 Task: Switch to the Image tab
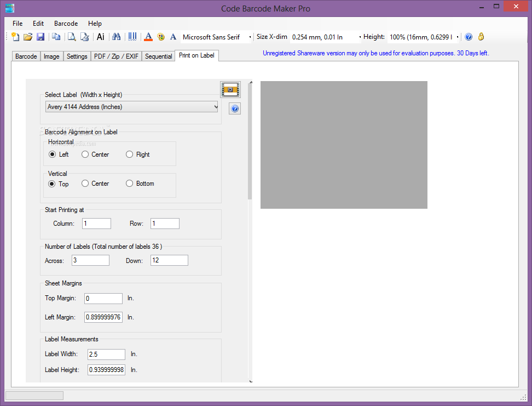(51, 56)
